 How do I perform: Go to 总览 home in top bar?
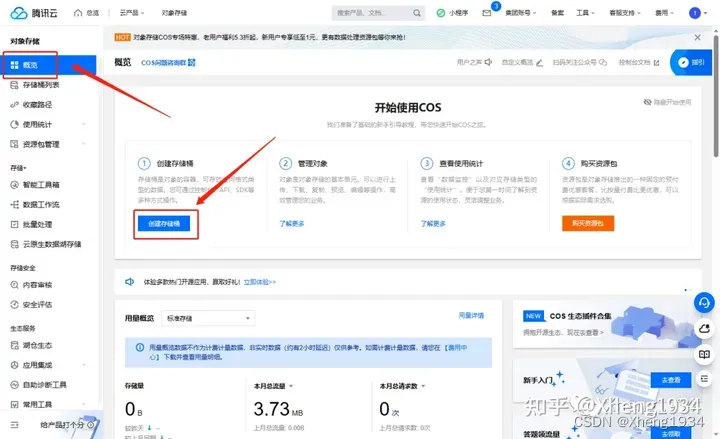[86, 13]
